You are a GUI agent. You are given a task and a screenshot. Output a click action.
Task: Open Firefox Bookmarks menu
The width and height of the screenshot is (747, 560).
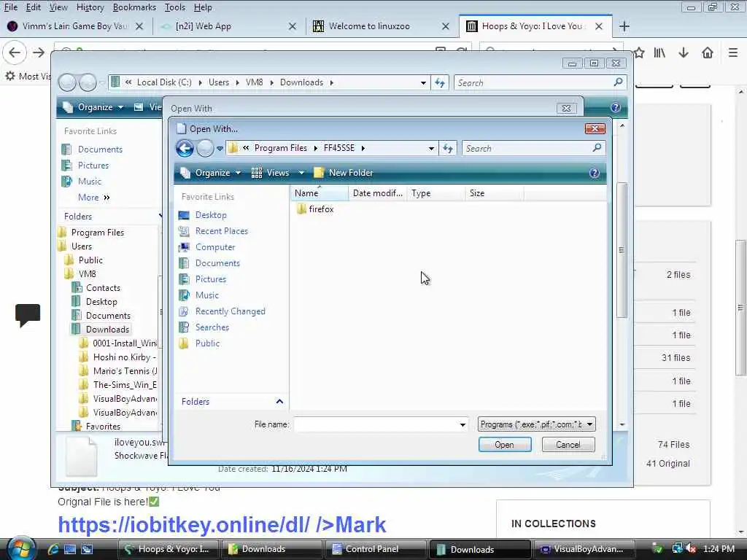click(x=134, y=7)
